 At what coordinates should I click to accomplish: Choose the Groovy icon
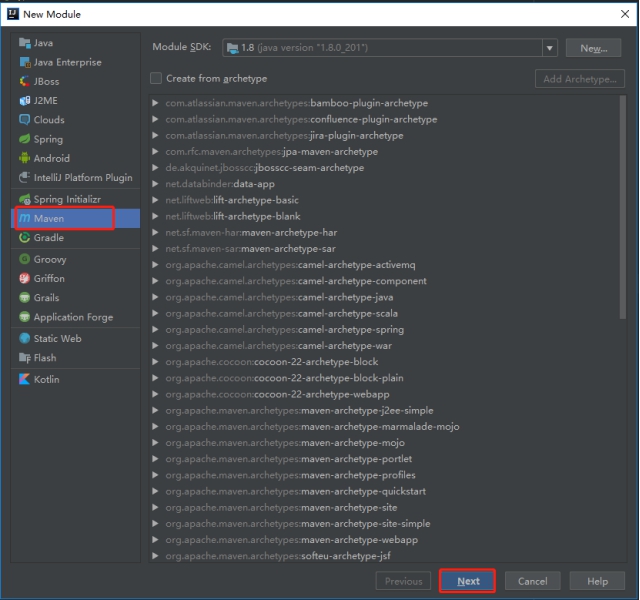pyautogui.click(x=24, y=259)
